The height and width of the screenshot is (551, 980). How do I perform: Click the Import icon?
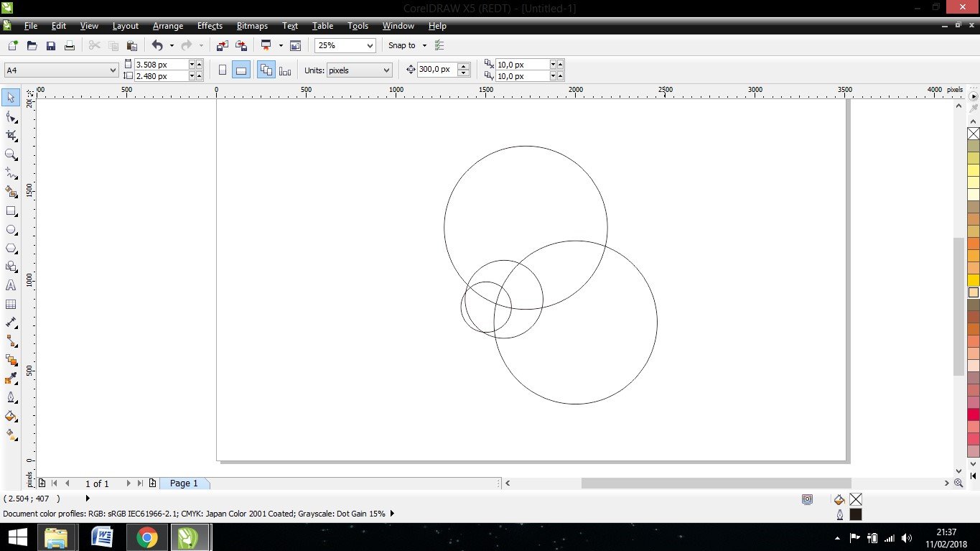(223, 45)
